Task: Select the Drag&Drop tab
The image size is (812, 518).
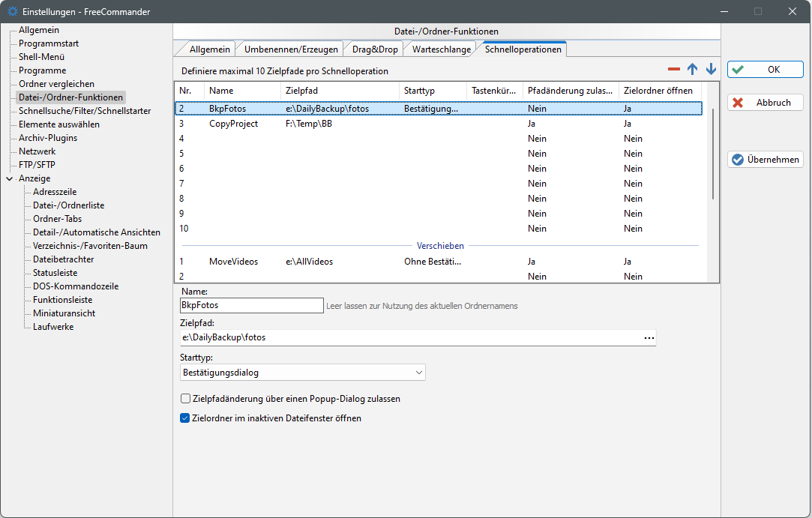Action: pyautogui.click(x=375, y=49)
